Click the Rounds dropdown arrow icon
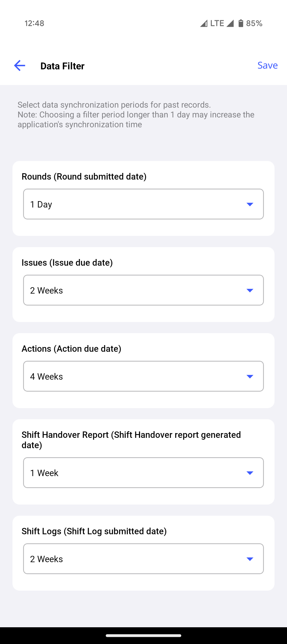Viewport: 287px width, 644px height. click(x=250, y=204)
